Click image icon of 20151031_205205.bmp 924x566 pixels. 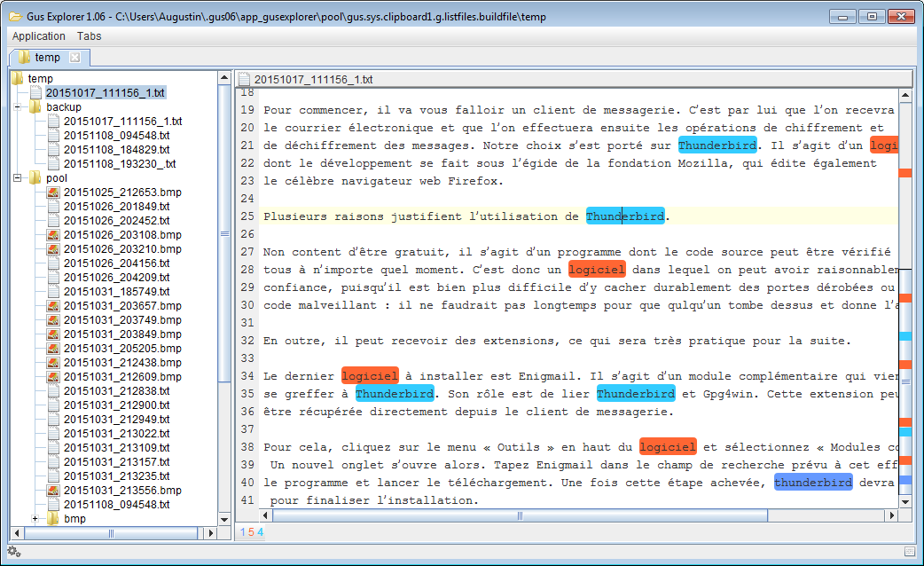click(53, 348)
